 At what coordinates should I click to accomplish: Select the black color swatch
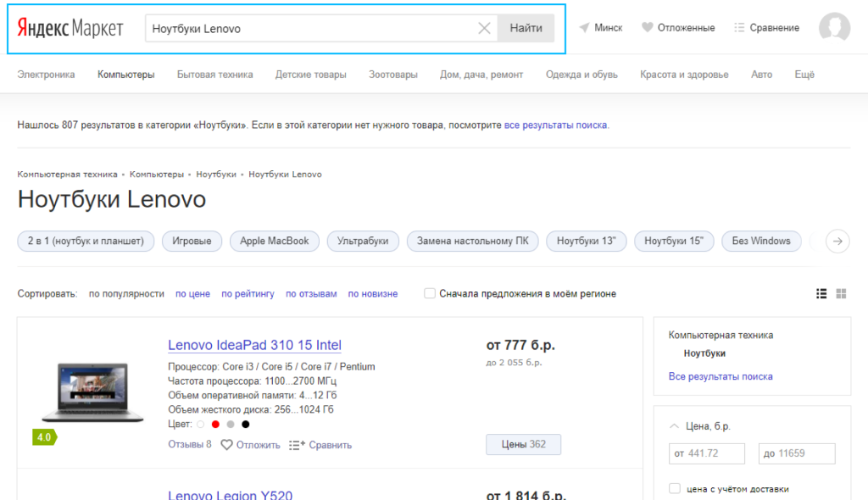tap(245, 424)
